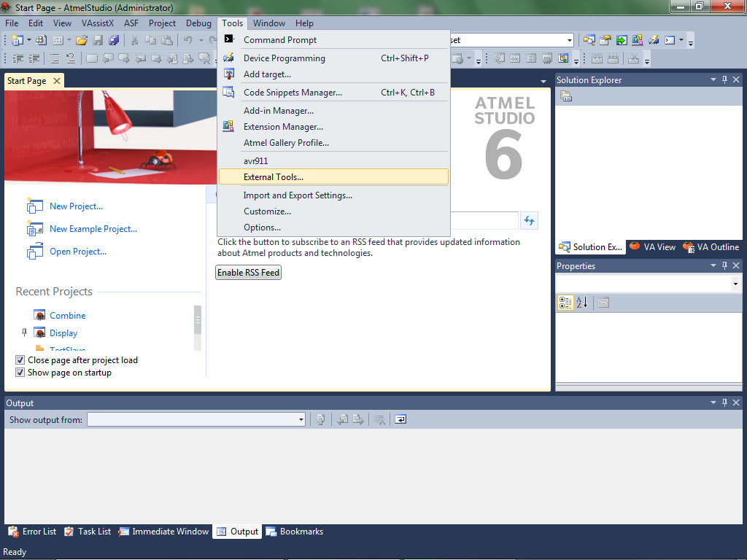
Task: Select External Tools menu entry
Action: click(x=333, y=176)
